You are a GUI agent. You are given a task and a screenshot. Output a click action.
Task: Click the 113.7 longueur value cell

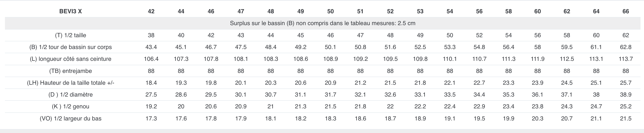626,59
